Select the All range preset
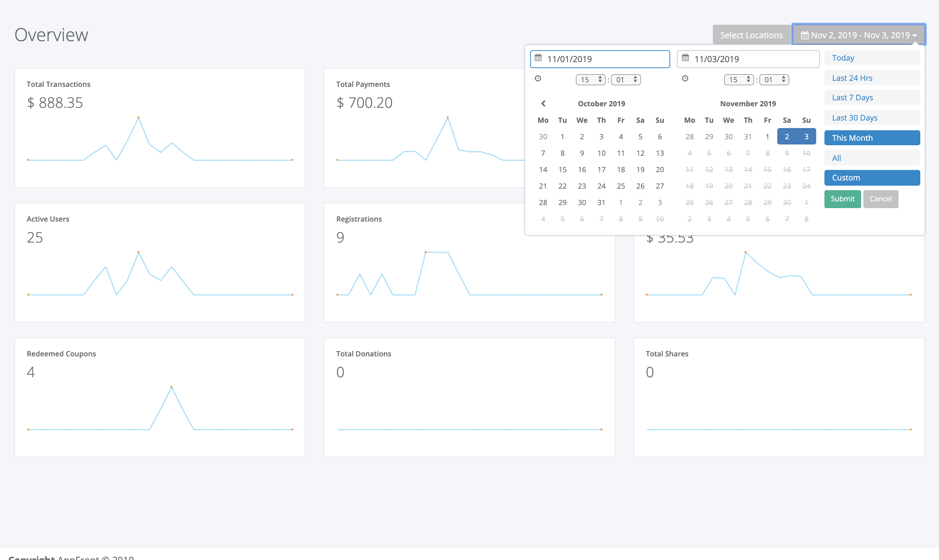939x560 pixels. [872, 158]
